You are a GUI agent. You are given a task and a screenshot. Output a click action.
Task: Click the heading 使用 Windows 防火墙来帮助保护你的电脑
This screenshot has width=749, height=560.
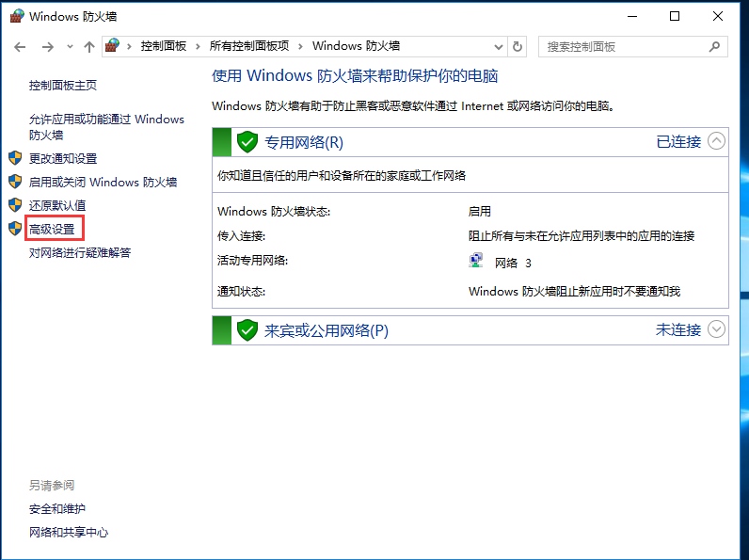pyautogui.click(x=355, y=76)
